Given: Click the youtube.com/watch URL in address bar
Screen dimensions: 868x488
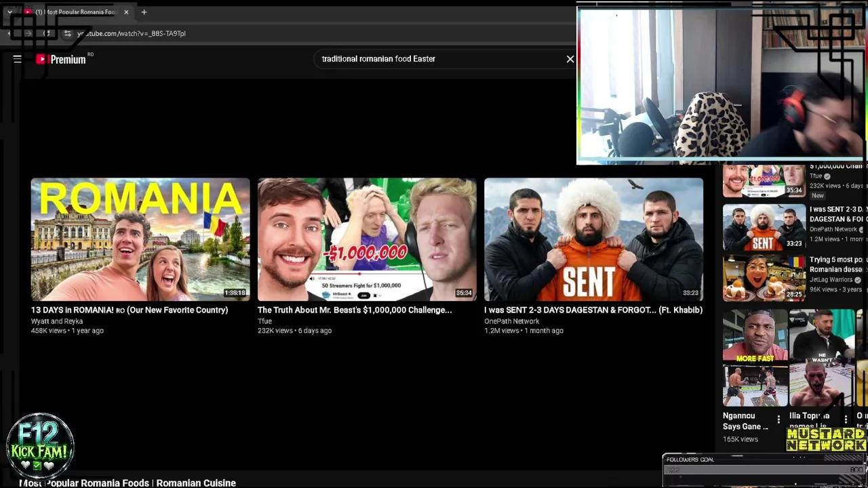Looking at the screenshot, I should pyautogui.click(x=131, y=33).
